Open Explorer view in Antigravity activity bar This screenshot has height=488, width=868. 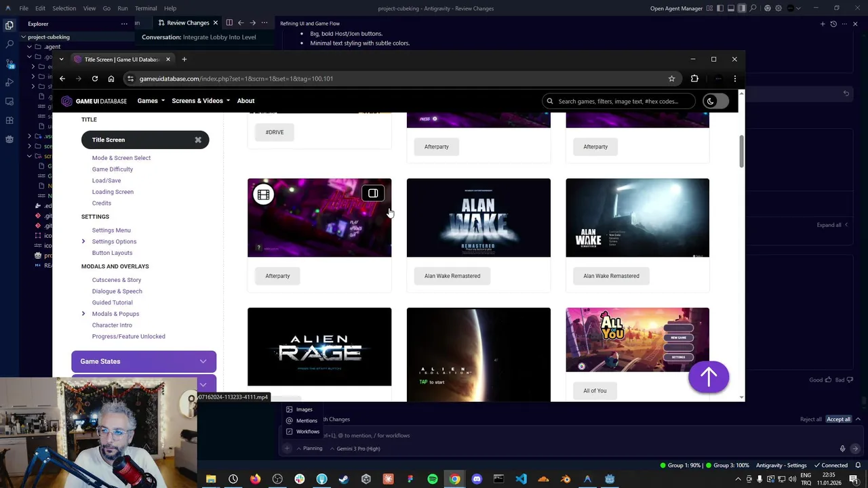[9, 24]
